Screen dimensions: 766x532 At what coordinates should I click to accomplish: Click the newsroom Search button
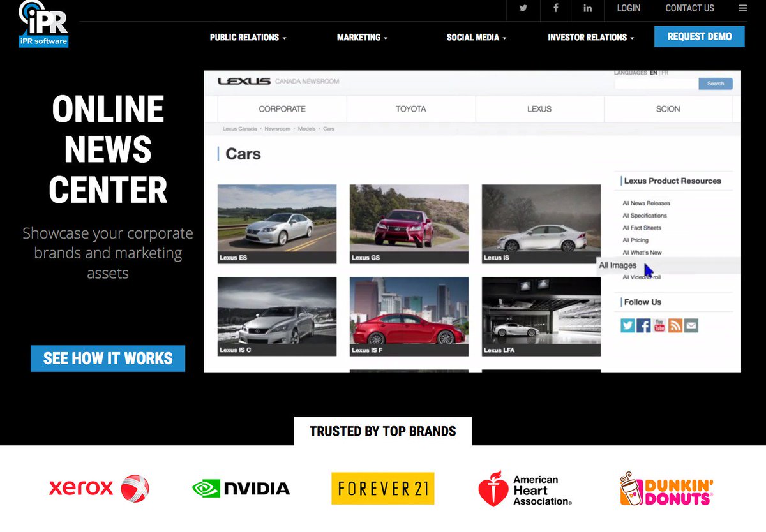716,84
